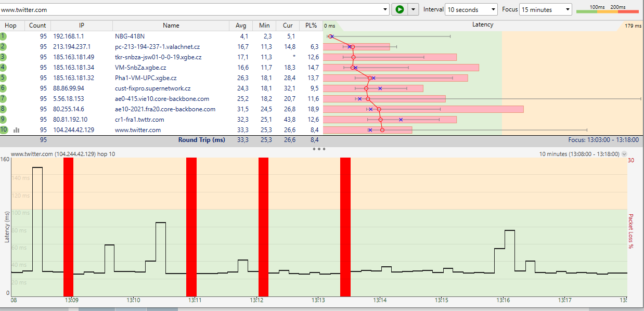Image resolution: width=644 pixels, height=311 pixels.
Task: Click the hop 1 green circle
Action: pos(3,36)
